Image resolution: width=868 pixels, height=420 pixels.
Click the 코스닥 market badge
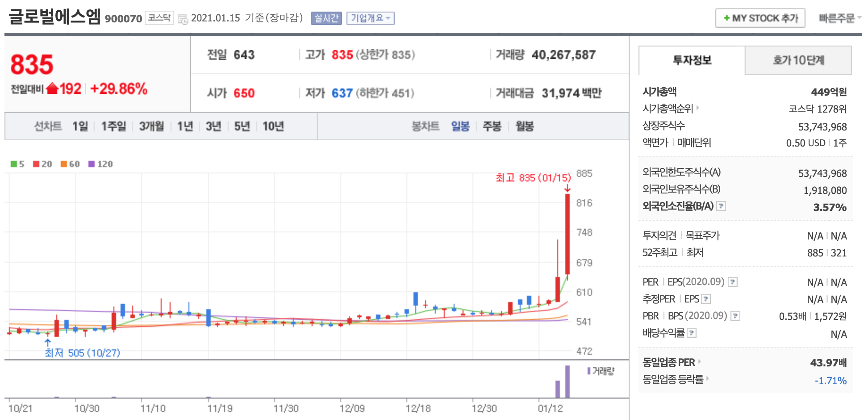click(159, 18)
